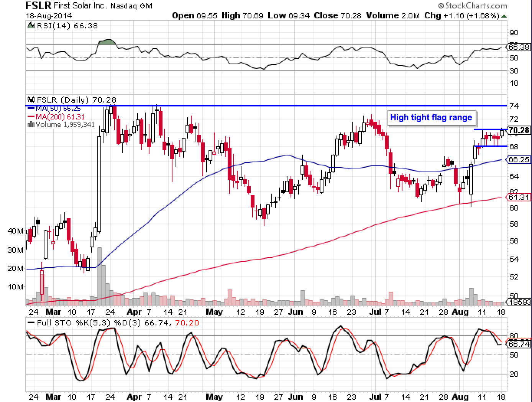Click the 'Jun' month label on upper date axis

296,312
